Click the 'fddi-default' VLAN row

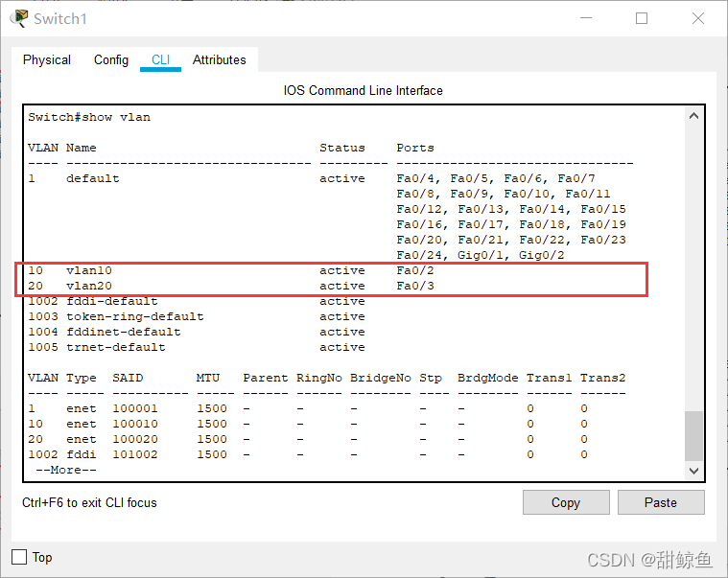click(x=197, y=301)
